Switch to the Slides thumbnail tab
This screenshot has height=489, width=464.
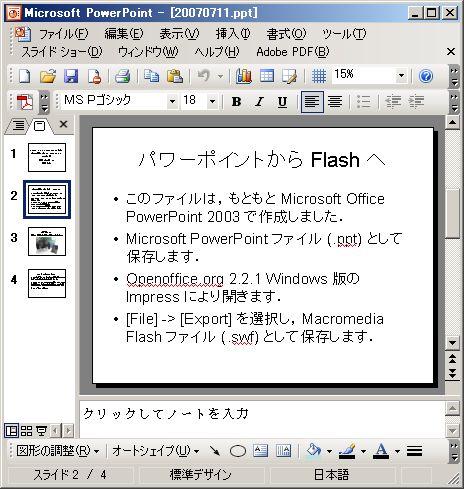pyautogui.click(x=39, y=126)
